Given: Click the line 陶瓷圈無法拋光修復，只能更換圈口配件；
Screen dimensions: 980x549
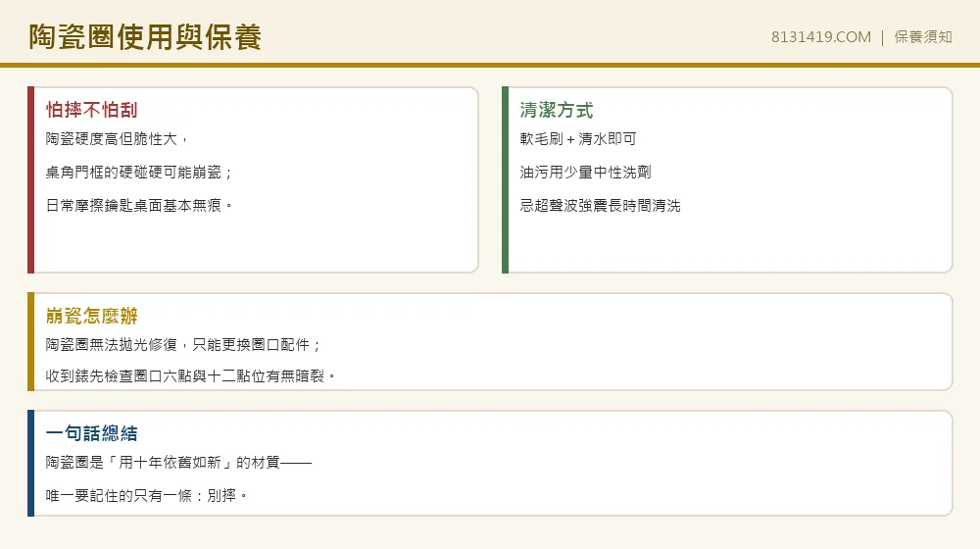Looking at the screenshot, I should coord(183,344).
